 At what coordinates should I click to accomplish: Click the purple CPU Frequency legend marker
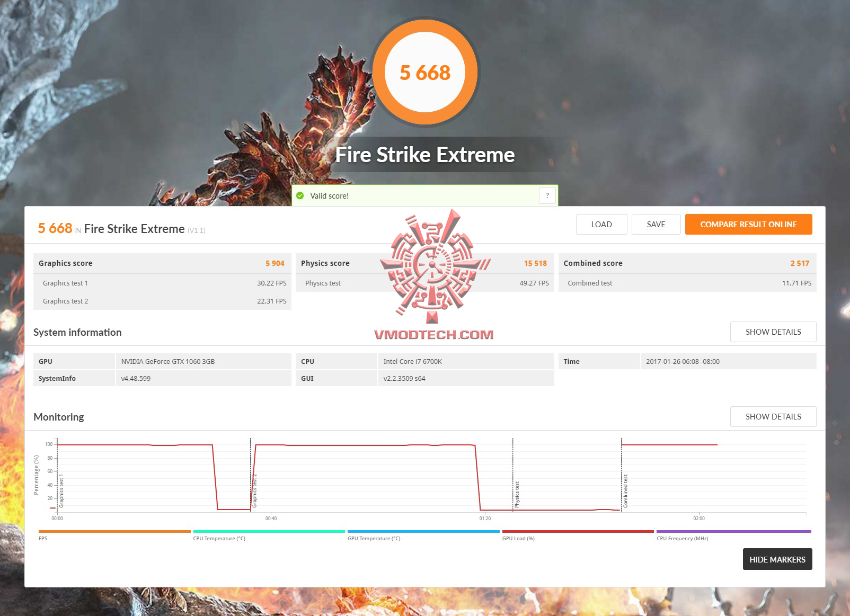point(733,532)
